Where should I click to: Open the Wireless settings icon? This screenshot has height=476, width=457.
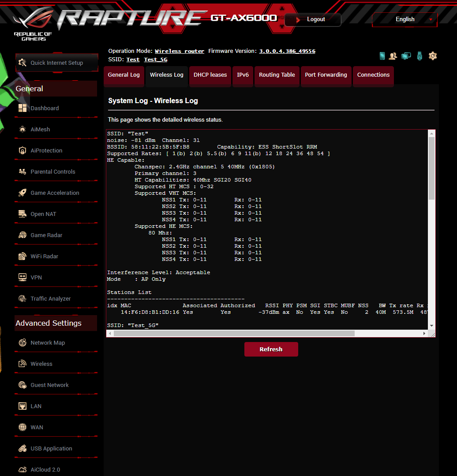[22, 364]
